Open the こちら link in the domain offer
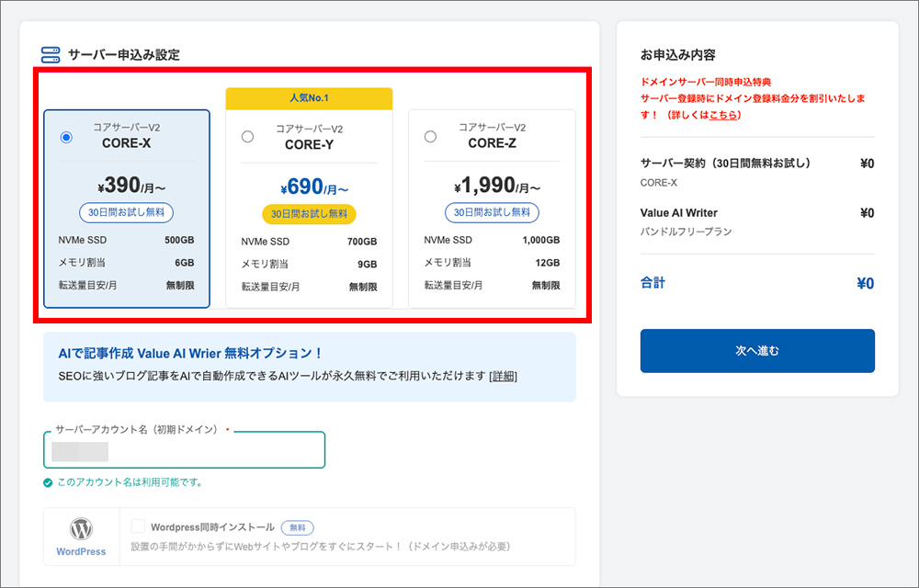Screen dimensions: 919x588 click(723, 115)
